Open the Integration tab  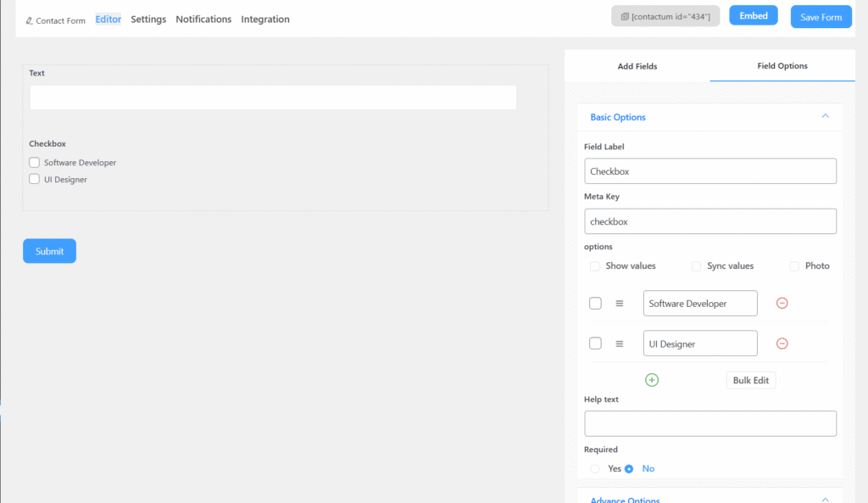265,20
